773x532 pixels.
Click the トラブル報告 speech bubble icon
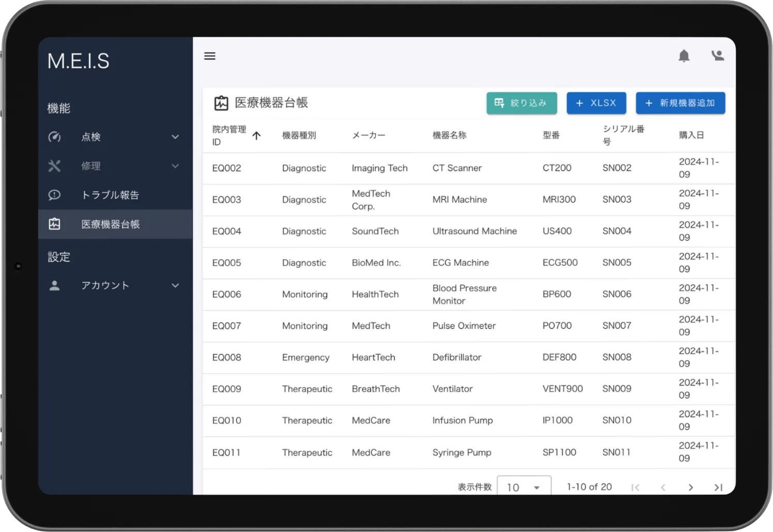click(54, 195)
